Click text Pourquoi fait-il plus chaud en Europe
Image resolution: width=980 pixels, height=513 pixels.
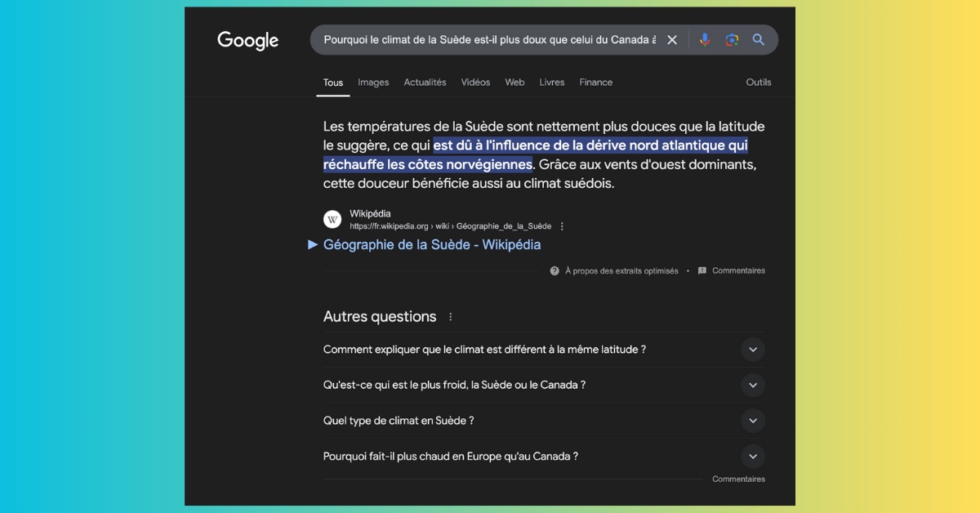(451, 457)
